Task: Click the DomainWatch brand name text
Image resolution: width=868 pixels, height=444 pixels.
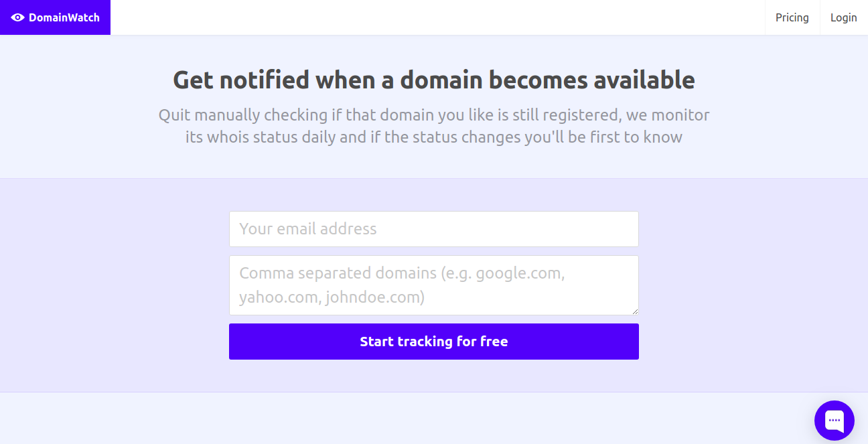Action: (x=64, y=17)
